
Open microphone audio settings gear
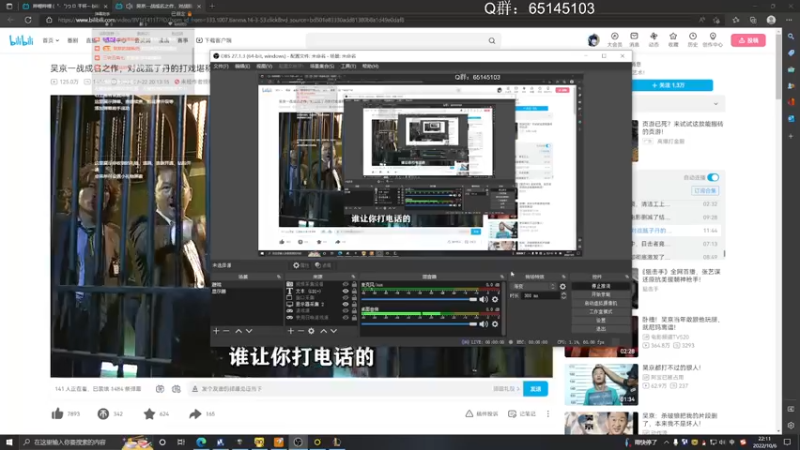(495, 299)
